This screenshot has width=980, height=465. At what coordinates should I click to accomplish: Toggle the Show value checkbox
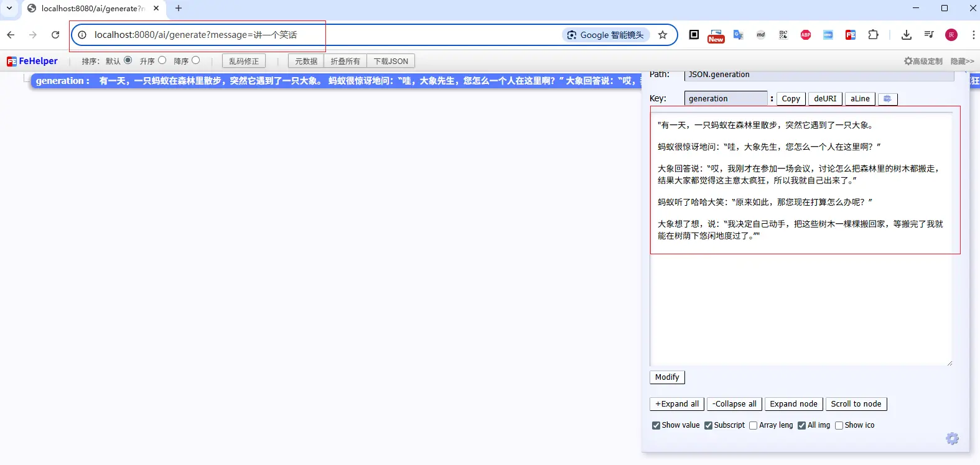point(656,425)
